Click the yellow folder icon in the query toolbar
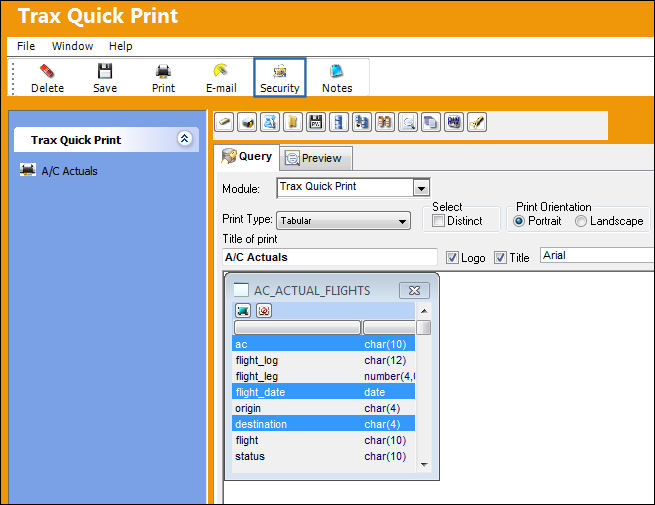This screenshot has width=655, height=505. point(293,122)
